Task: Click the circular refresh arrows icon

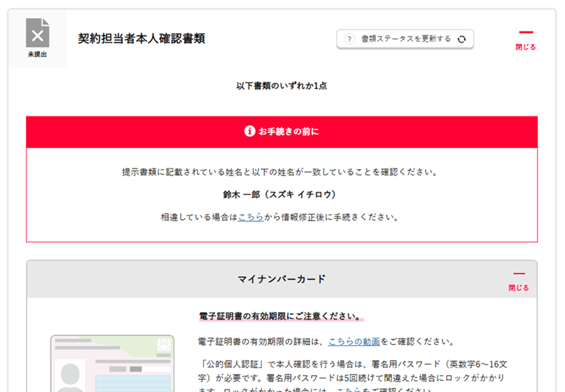Action: [461, 39]
